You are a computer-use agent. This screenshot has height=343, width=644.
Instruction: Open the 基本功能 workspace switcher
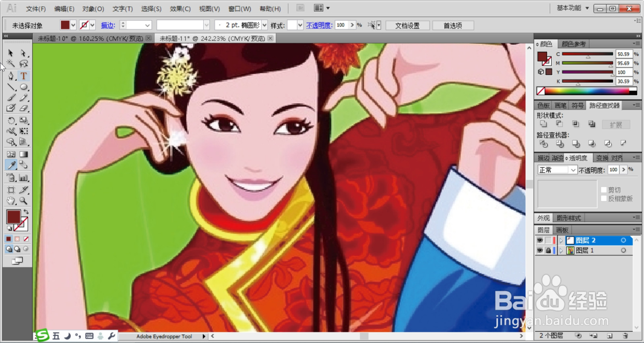pyautogui.click(x=573, y=8)
